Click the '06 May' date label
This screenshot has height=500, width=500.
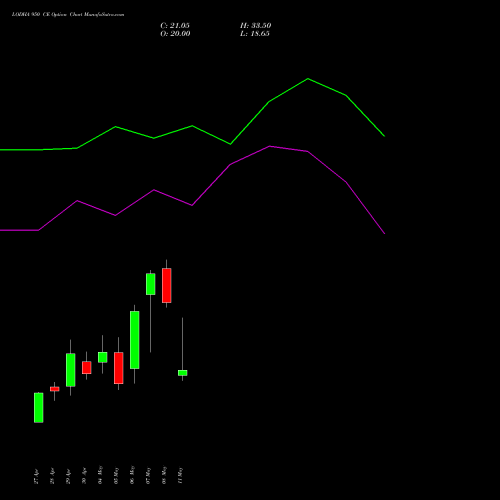[x=132, y=475]
